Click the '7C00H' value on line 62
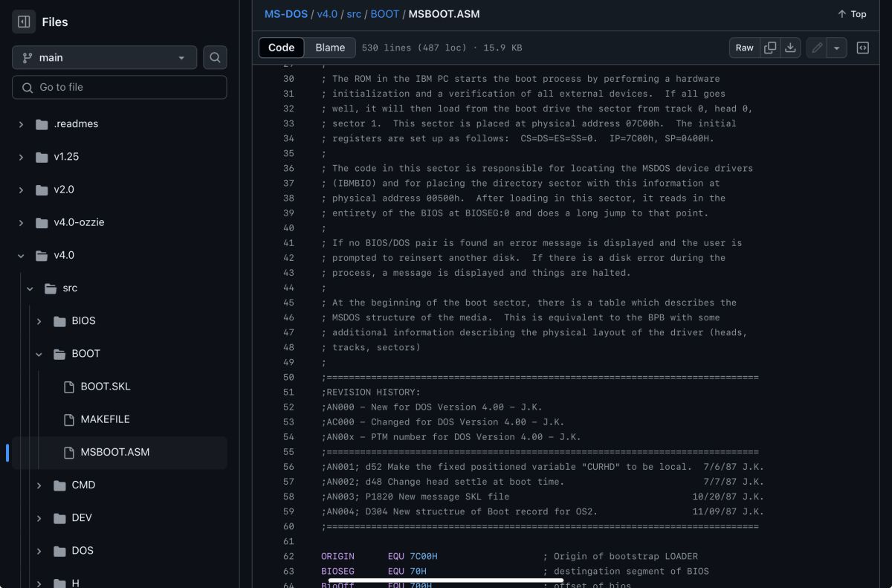892x588 pixels. pyautogui.click(x=424, y=556)
